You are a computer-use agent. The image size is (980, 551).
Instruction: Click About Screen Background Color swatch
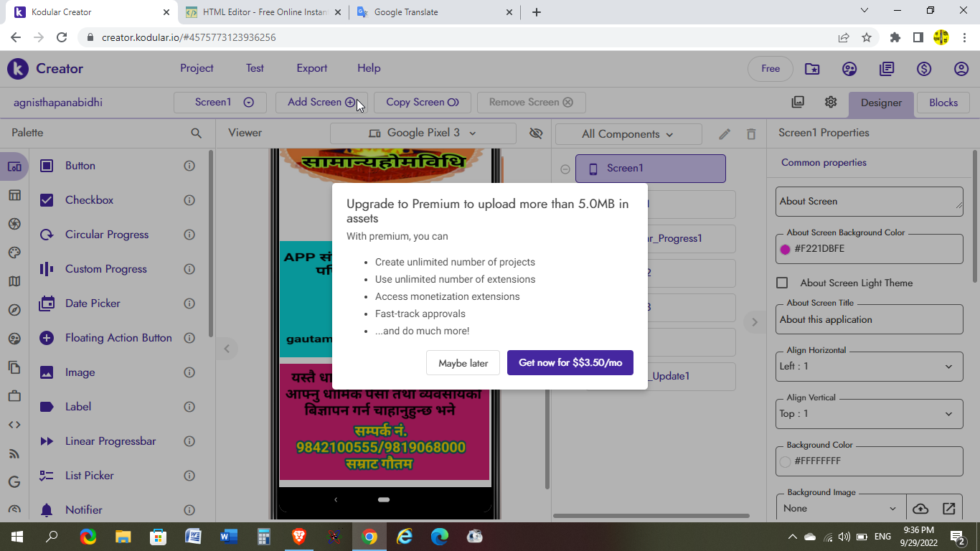785,249
